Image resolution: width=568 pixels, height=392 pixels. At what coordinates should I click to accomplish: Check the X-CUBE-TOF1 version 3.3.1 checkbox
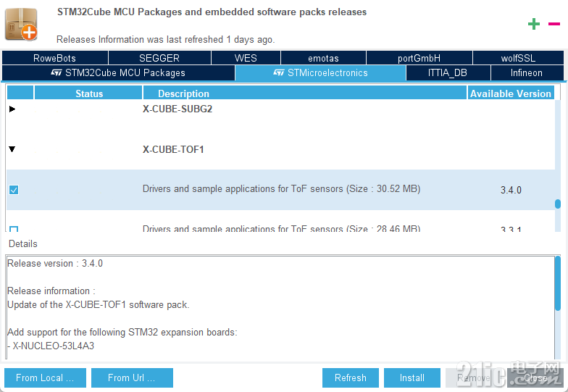14,229
